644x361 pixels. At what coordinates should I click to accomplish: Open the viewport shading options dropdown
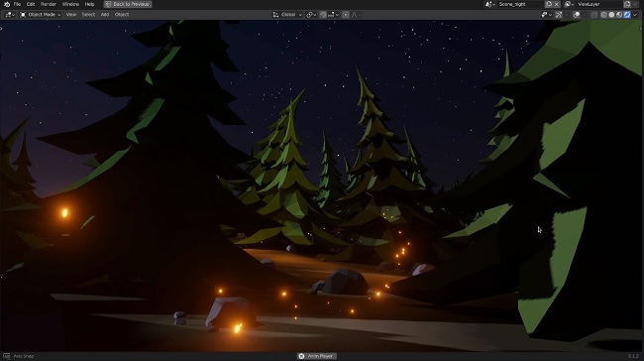click(x=634, y=15)
